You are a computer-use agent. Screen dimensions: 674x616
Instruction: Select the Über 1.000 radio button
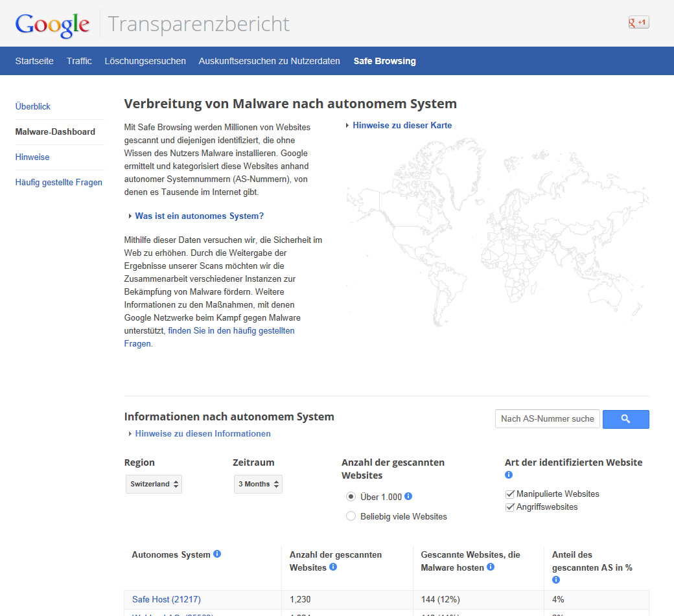click(x=351, y=497)
